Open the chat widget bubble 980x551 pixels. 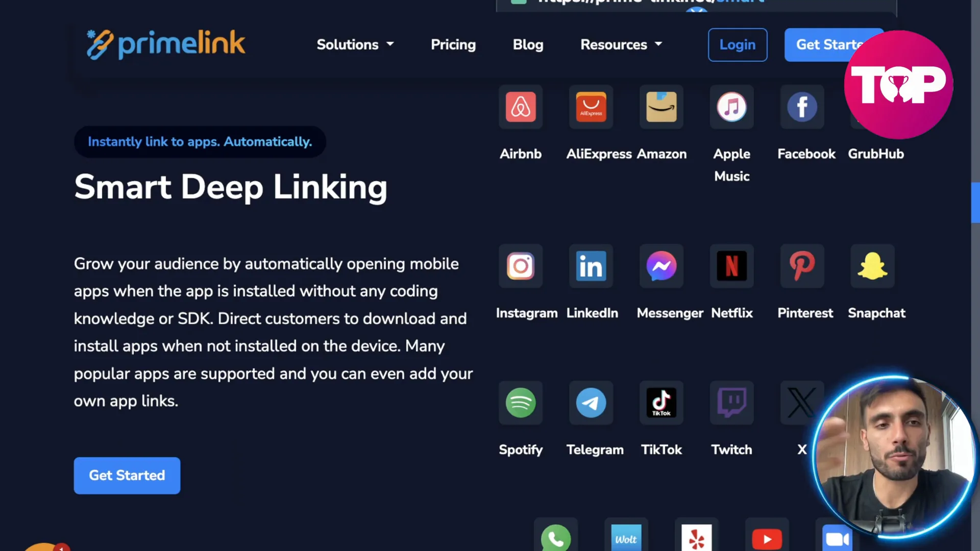coord(45,546)
